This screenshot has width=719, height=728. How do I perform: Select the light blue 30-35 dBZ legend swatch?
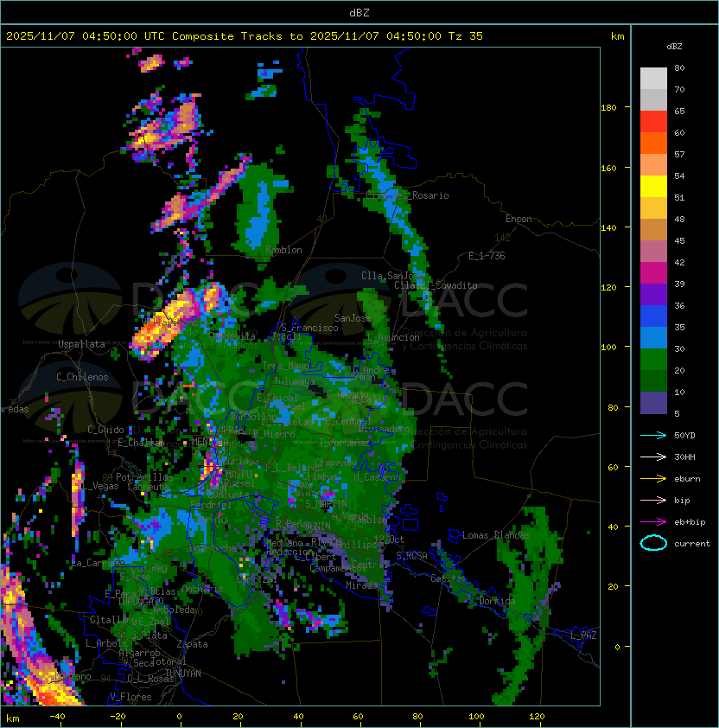coord(653,338)
